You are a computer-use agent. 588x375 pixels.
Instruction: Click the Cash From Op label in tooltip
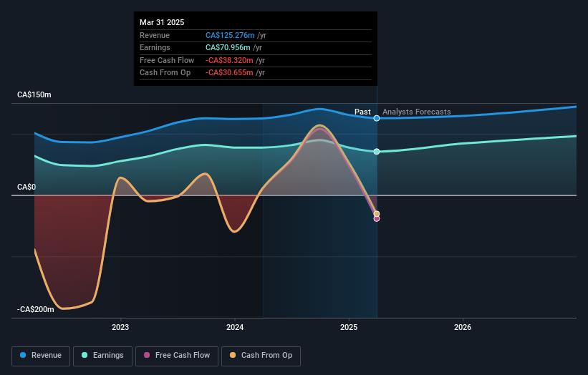point(165,73)
